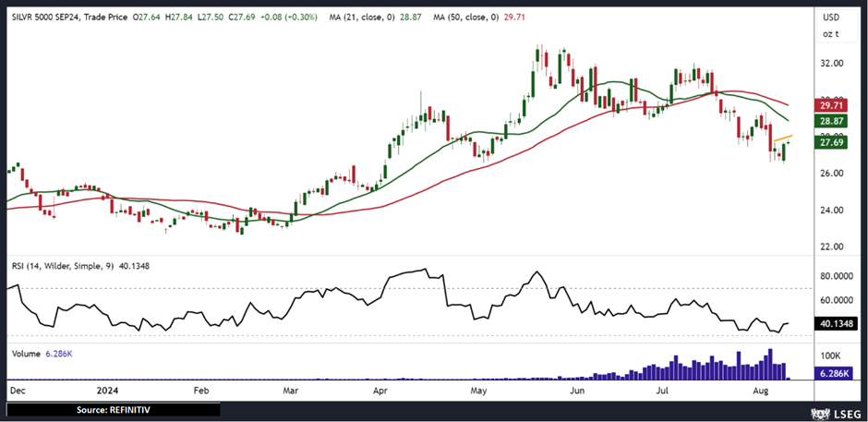Click the Source: REFINITIV caption
The height and width of the screenshot is (422, 868).
113,410
